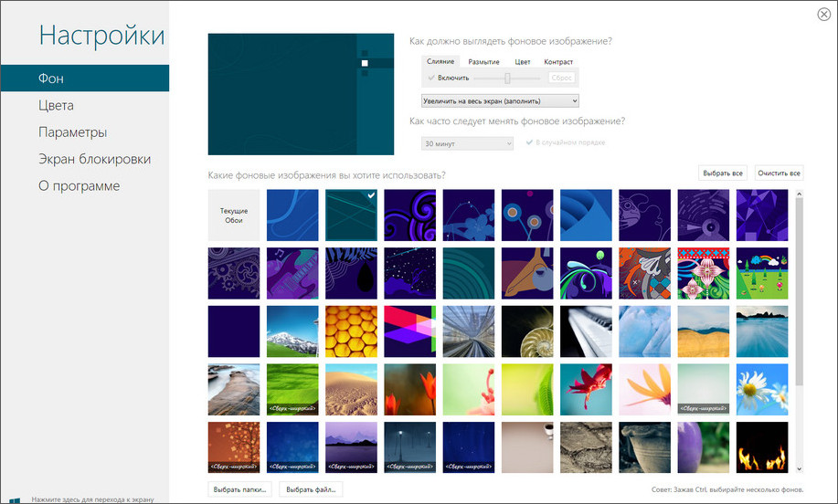The height and width of the screenshot is (504, 838).
Task: Select the orange honeycomb wallpaper thumbnail
Action: click(x=351, y=331)
